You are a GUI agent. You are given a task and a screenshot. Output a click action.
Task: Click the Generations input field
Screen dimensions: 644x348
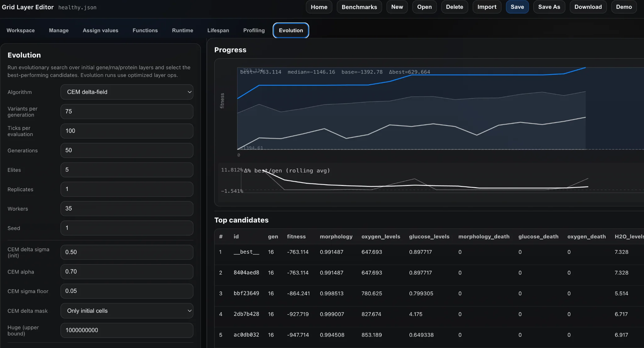(x=127, y=150)
